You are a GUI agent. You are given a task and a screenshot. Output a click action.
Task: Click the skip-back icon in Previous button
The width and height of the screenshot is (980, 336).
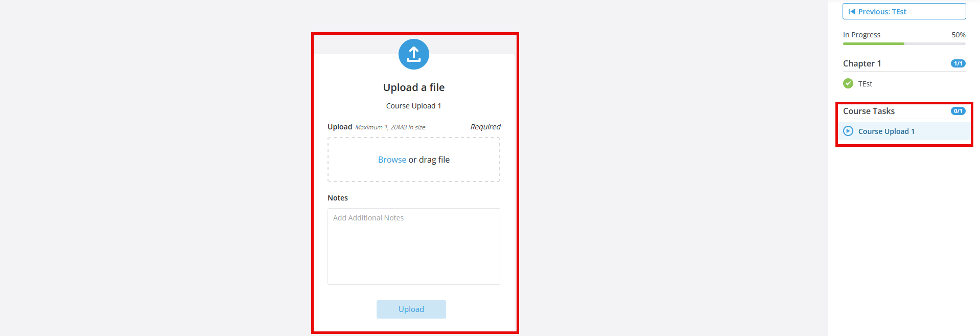tap(852, 12)
